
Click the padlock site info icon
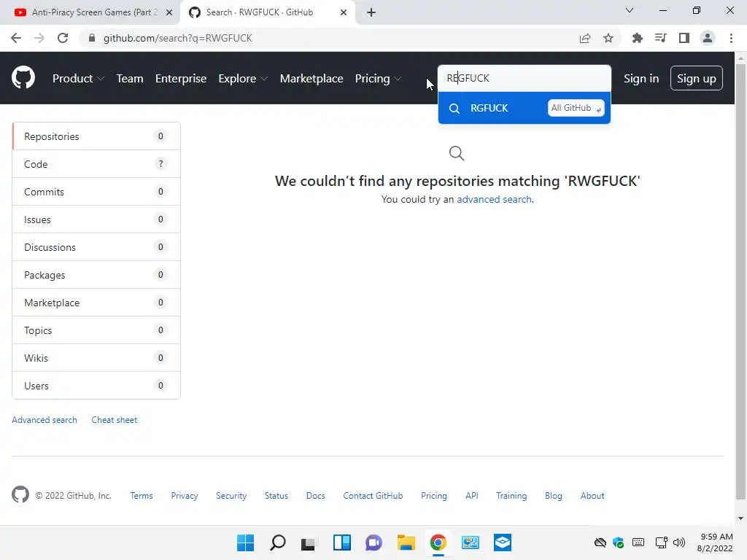tap(92, 38)
